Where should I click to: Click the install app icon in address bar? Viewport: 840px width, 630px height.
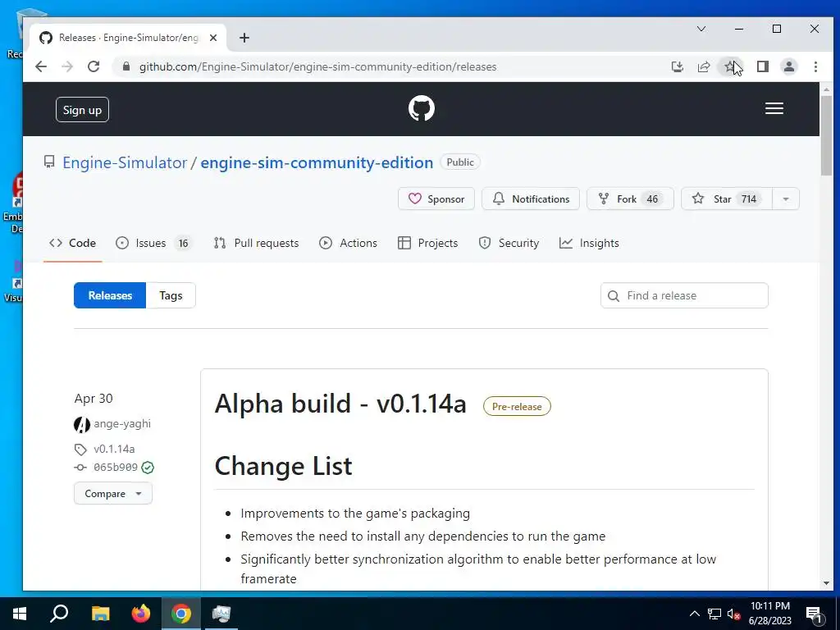click(677, 66)
